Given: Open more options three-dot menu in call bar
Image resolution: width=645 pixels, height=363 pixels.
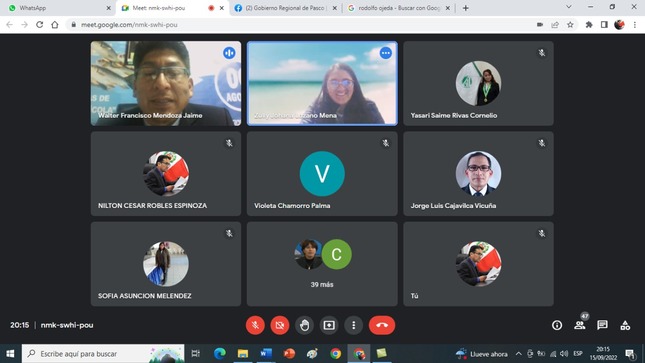Looking at the screenshot, I should tap(354, 325).
